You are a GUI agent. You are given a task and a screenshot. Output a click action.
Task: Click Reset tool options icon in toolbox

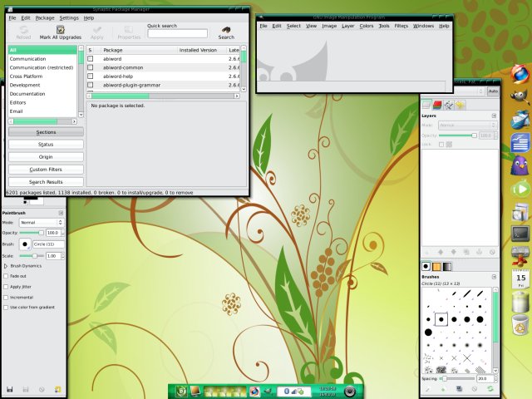[58, 390]
